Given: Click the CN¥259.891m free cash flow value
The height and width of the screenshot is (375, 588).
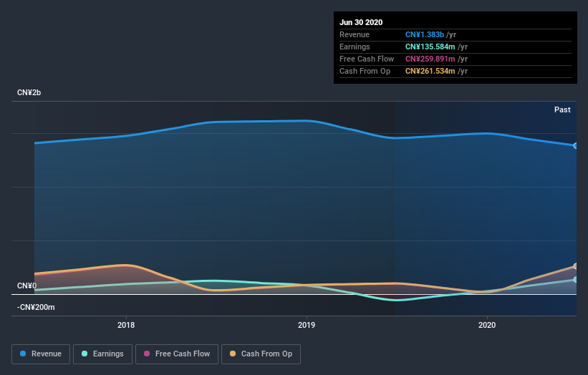Looking at the screenshot, I should [430, 59].
